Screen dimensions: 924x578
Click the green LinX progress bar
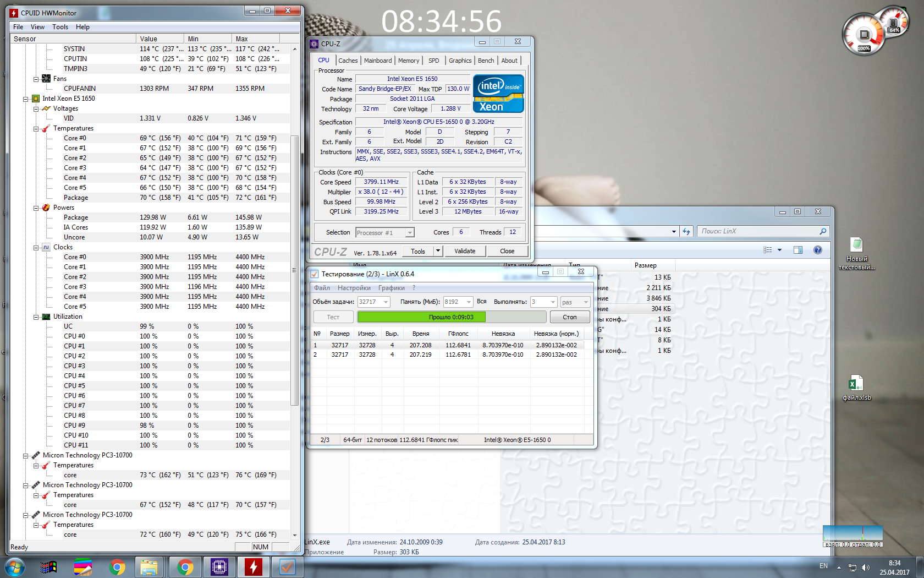(452, 317)
